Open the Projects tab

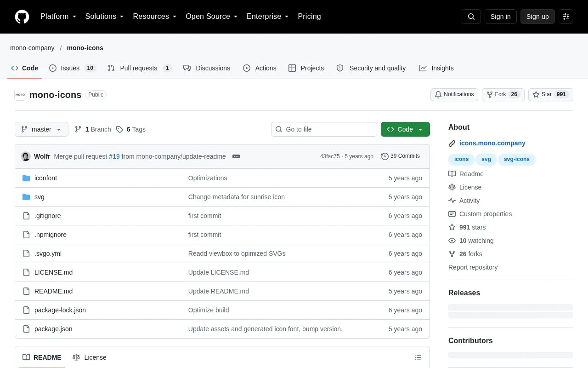click(306, 68)
